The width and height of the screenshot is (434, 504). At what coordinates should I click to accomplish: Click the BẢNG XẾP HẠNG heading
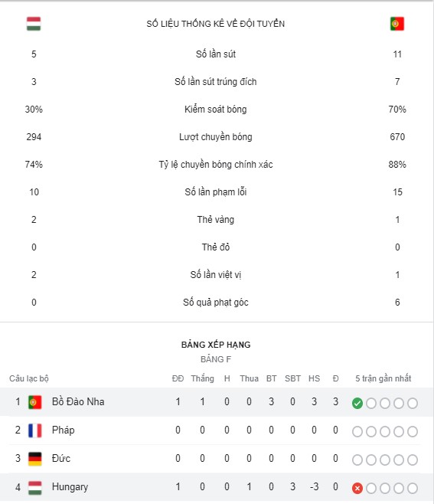[216, 345]
